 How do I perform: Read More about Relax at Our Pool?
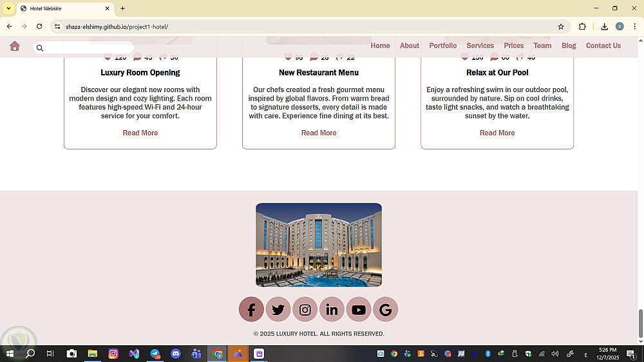(497, 133)
